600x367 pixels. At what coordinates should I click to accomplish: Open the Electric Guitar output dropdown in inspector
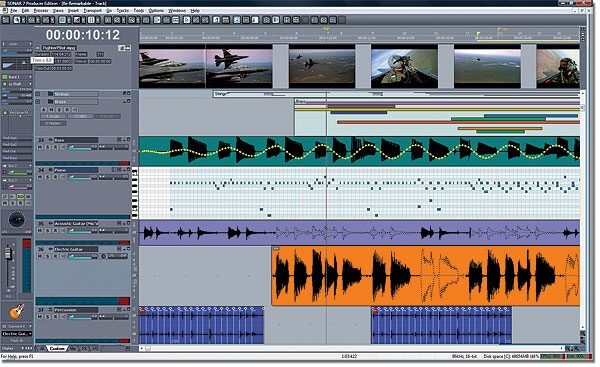coord(17,334)
